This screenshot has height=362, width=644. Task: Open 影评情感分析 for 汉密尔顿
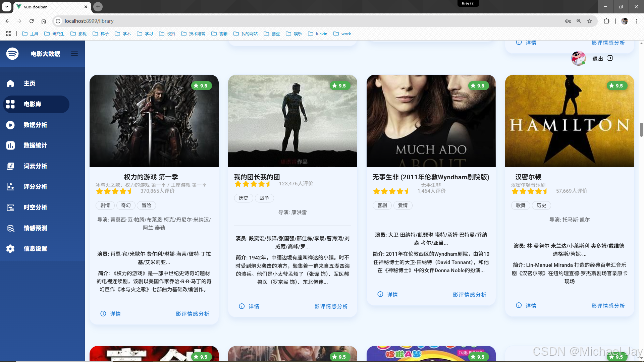tap(608, 306)
